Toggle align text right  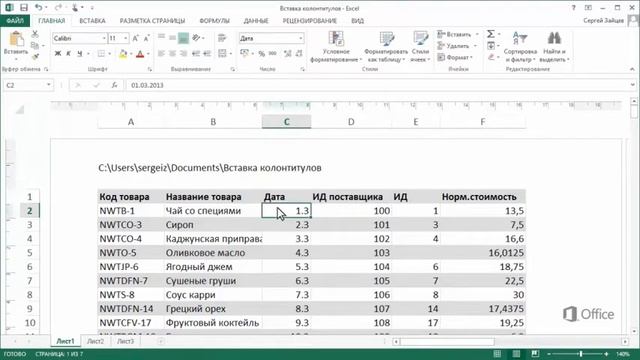pos(183,53)
